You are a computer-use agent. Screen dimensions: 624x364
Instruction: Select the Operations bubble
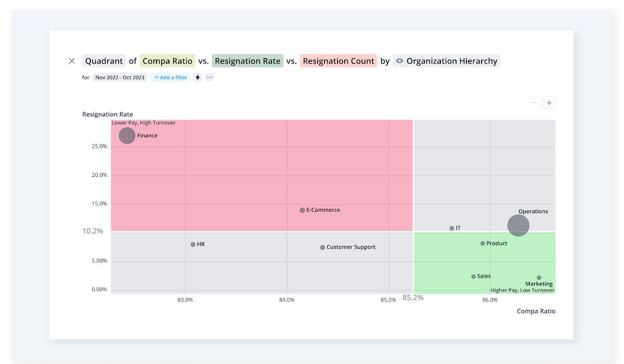[518, 225]
